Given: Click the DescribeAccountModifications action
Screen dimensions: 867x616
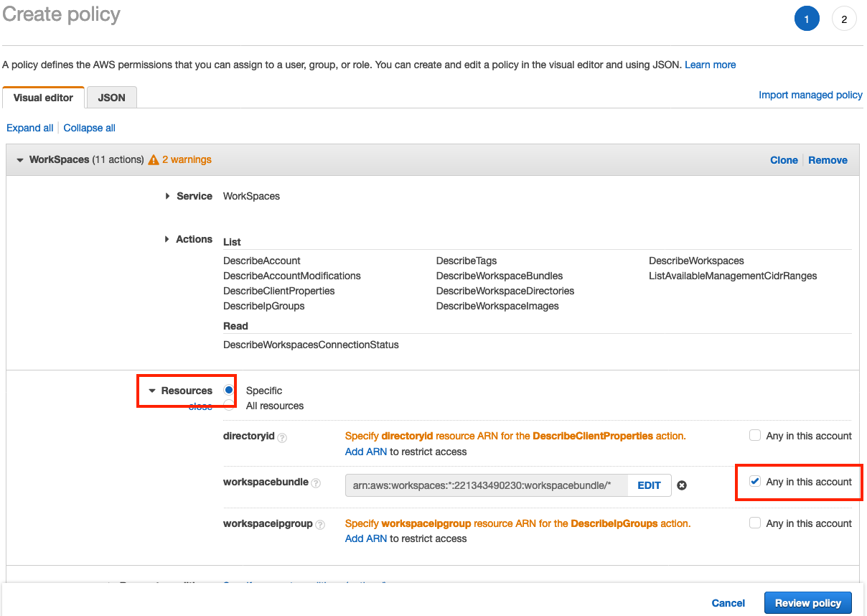Looking at the screenshot, I should [292, 276].
